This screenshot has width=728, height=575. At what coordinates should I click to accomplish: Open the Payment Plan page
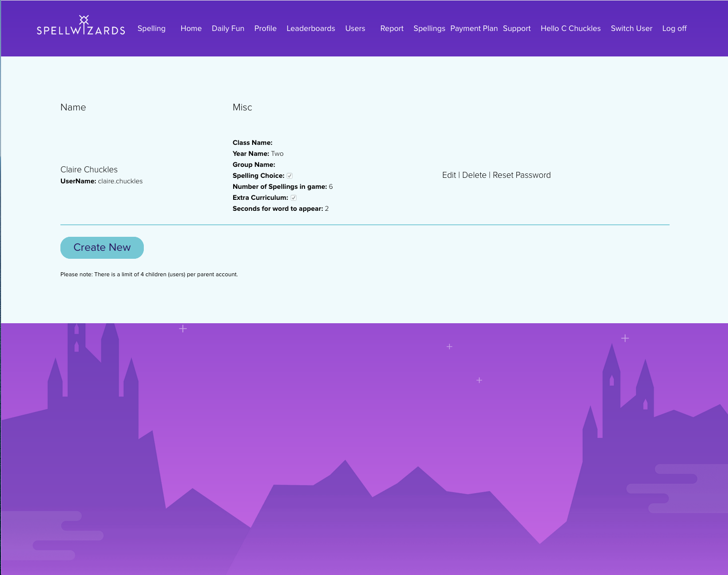click(x=474, y=28)
